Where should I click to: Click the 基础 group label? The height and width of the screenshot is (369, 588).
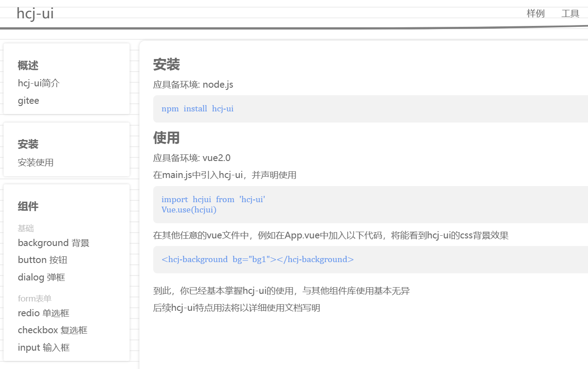click(x=26, y=228)
